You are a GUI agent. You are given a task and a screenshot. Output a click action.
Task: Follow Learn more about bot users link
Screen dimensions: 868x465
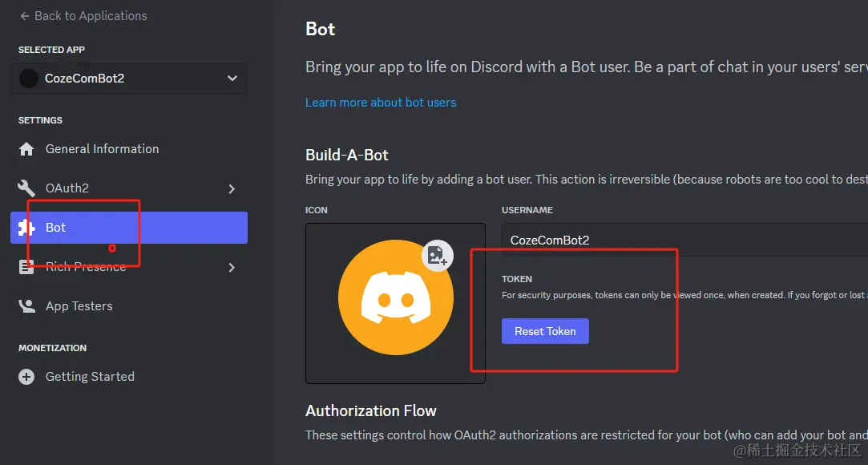[381, 103]
